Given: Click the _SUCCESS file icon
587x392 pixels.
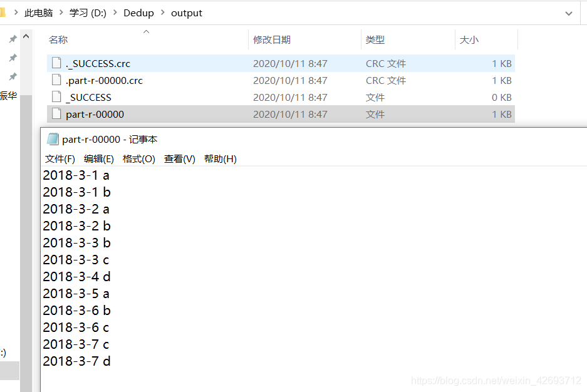Looking at the screenshot, I should point(56,96).
